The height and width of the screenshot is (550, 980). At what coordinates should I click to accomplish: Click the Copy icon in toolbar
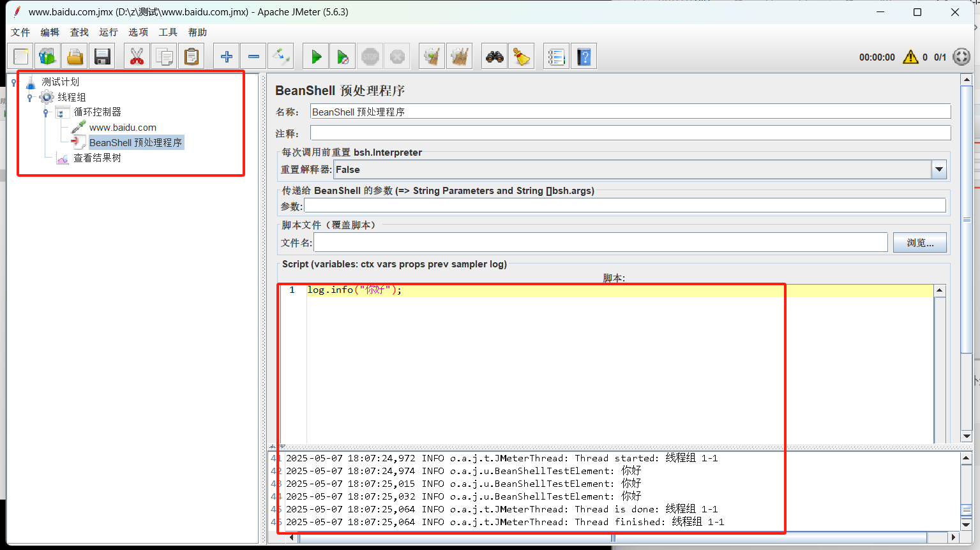[x=164, y=57]
